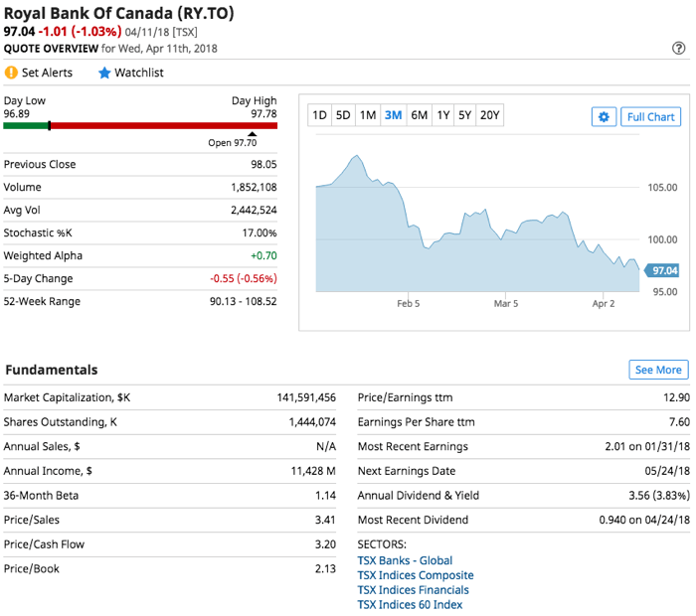This screenshot has width=696, height=616.
Task: Click the 97.04 price tag on chart
Action: click(x=662, y=270)
